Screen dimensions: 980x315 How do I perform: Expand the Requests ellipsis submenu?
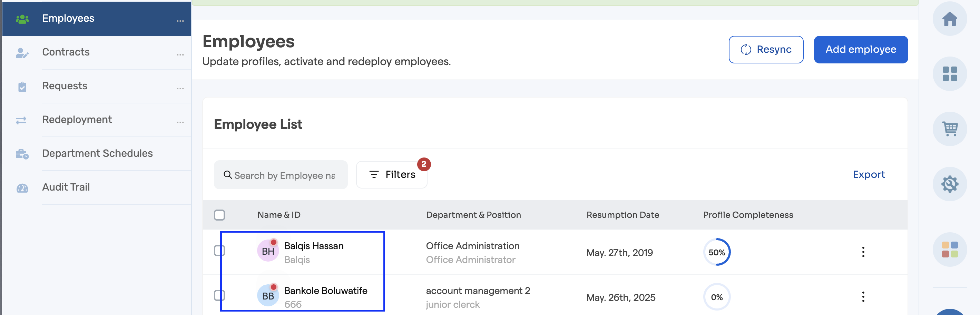click(x=180, y=88)
